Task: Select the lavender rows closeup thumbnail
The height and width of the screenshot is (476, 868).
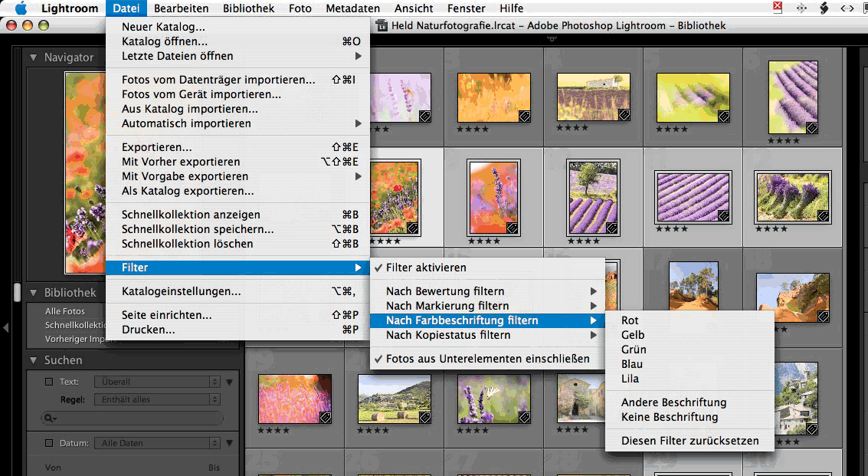Action: (x=693, y=197)
